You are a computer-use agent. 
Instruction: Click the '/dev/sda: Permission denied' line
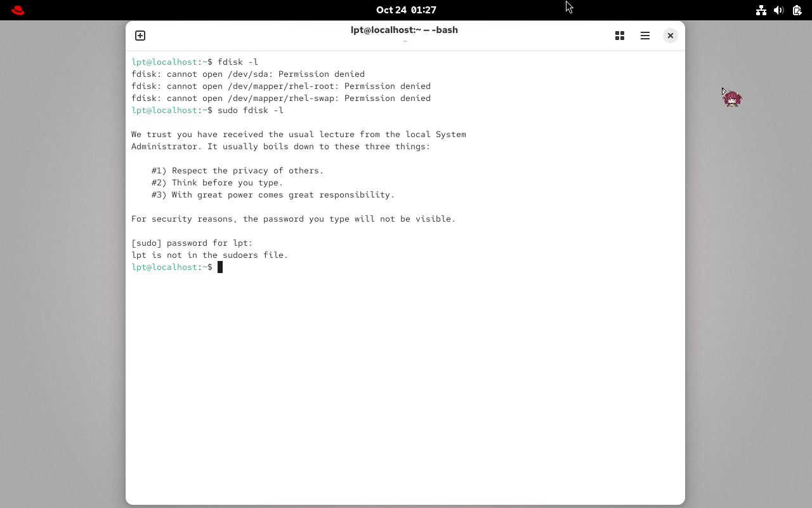tap(247, 74)
